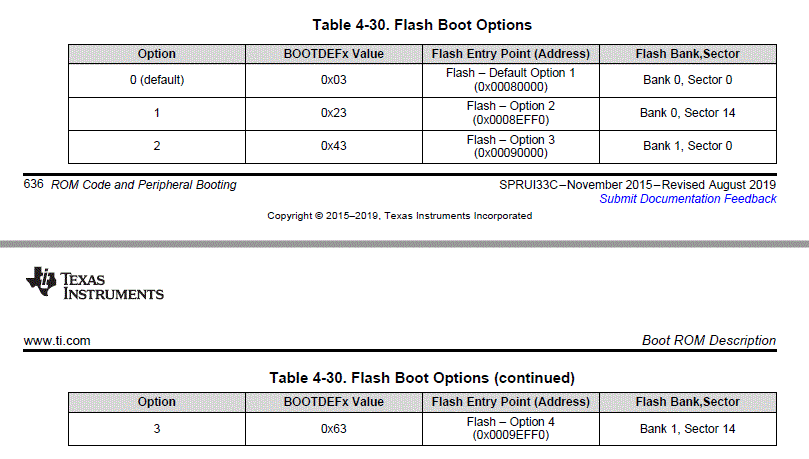Click the 'Boot ROM Description' page header
Viewport: 809px width, 459px height.
pos(708,341)
